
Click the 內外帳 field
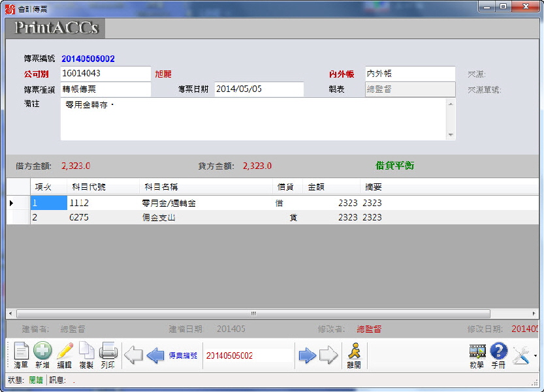click(x=409, y=74)
